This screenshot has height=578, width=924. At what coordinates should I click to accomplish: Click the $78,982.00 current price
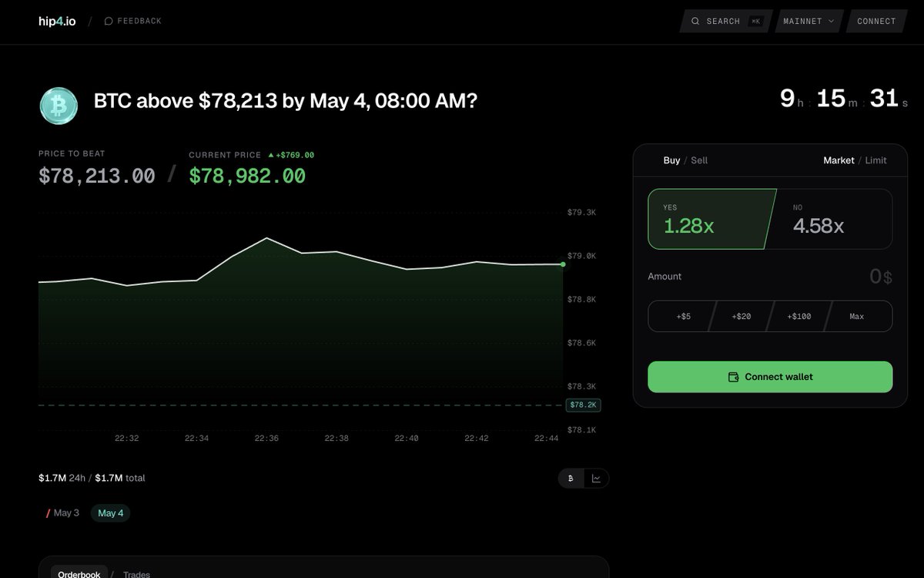coord(247,176)
